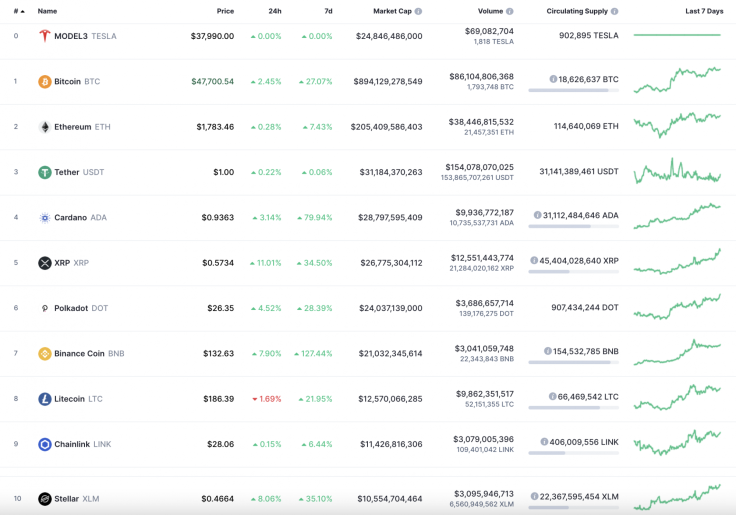This screenshot has width=736, height=515.
Task: Sort by Market Cap column header
Action: pos(392,11)
